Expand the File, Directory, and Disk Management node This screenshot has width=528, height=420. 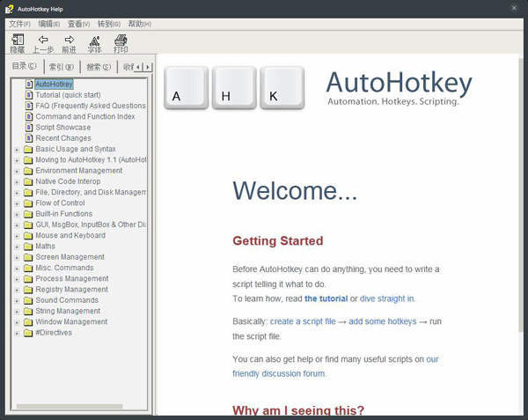(x=17, y=193)
